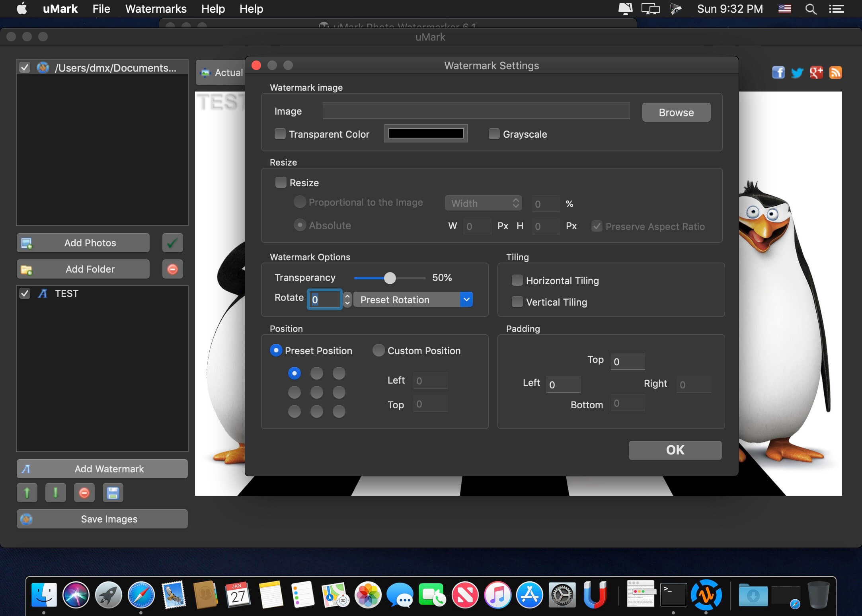Open the File menu
The image size is (862, 616).
tap(101, 9)
